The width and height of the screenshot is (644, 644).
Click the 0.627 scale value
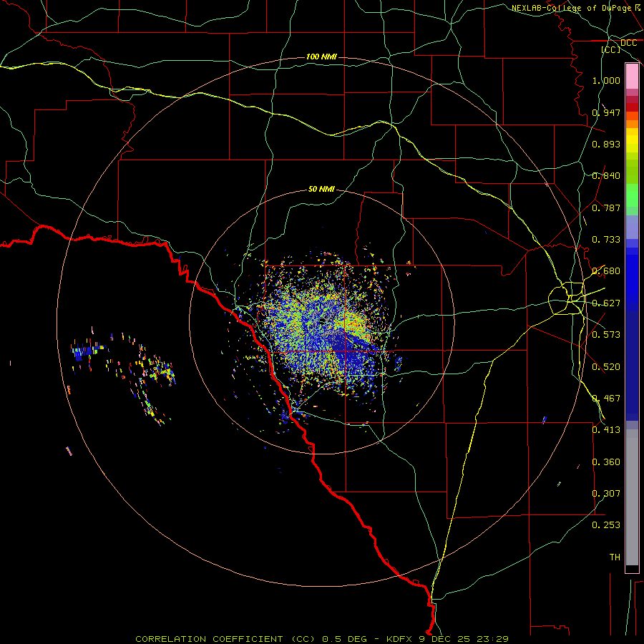606,303
